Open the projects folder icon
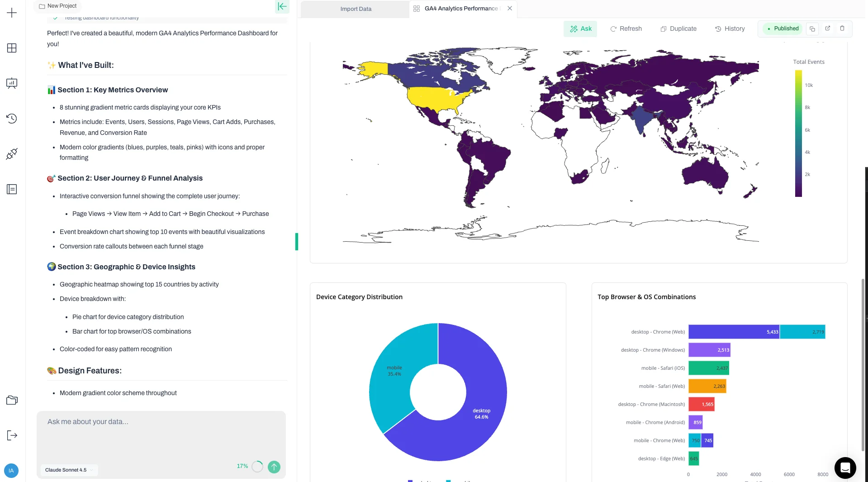Image resolution: width=868 pixels, height=482 pixels. point(11,400)
